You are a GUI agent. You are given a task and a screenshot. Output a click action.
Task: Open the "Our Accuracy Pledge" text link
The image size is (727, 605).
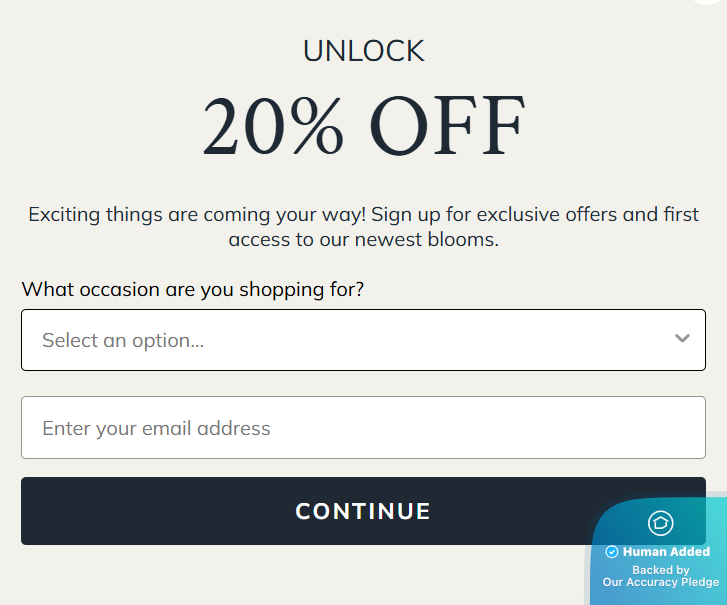pyautogui.click(x=660, y=582)
